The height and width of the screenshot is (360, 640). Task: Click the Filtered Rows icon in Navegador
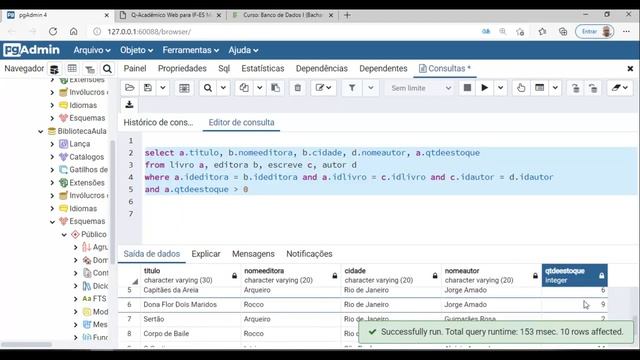pyautogui.click(x=90, y=69)
